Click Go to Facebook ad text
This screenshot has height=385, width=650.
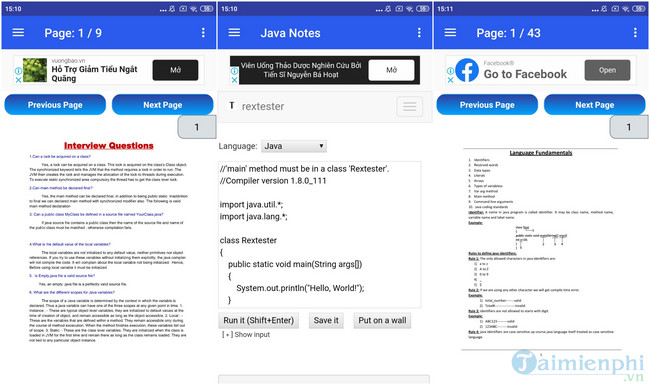coord(525,74)
